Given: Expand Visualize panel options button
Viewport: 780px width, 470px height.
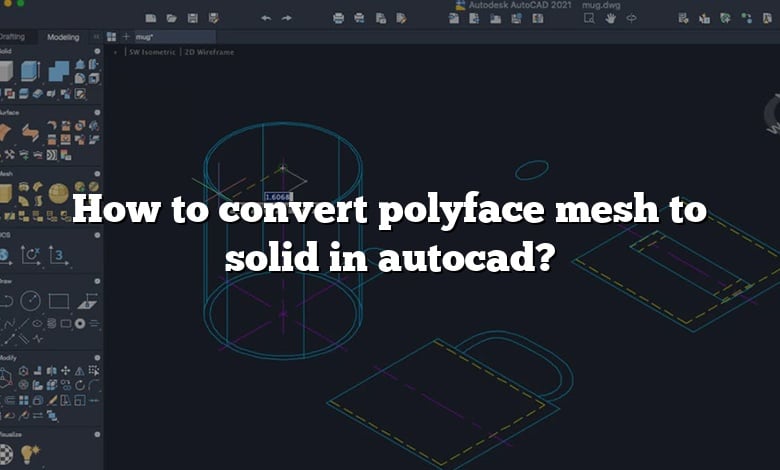Looking at the screenshot, I should (97, 434).
